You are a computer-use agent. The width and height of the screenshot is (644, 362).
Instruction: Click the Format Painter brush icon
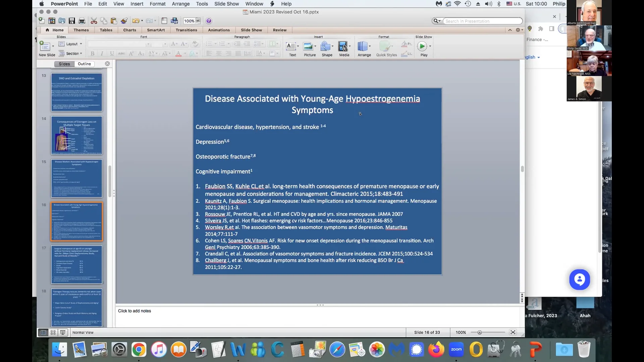pos(124,21)
